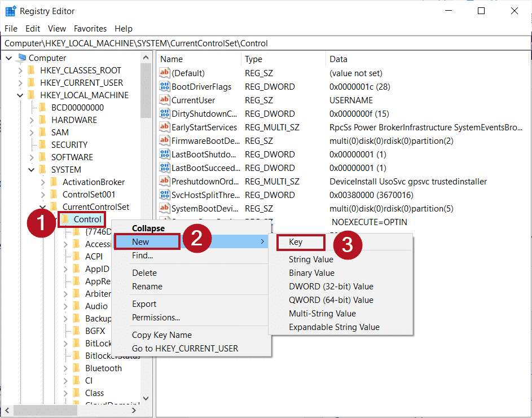The image size is (532, 418).
Task: Click the BGFX folder icon
Action: pyautogui.click(x=76, y=331)
